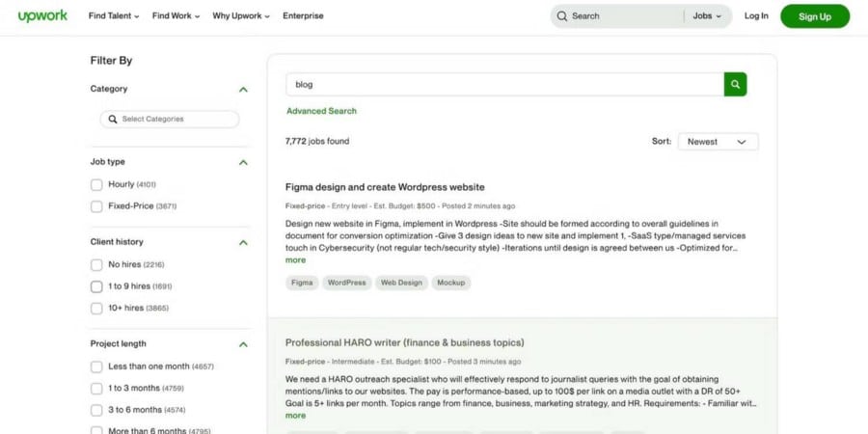The image size is (868, 434).
Task: Click the HARO job budget and posted line
Action: click(403, 362)
